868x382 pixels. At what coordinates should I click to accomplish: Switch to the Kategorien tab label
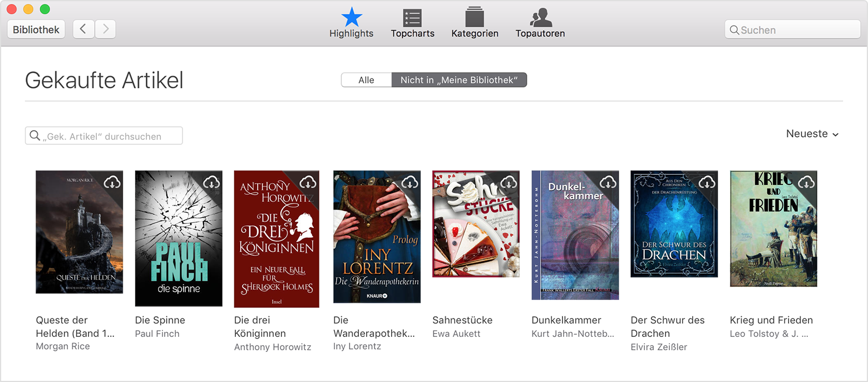(x=475, y=33)
